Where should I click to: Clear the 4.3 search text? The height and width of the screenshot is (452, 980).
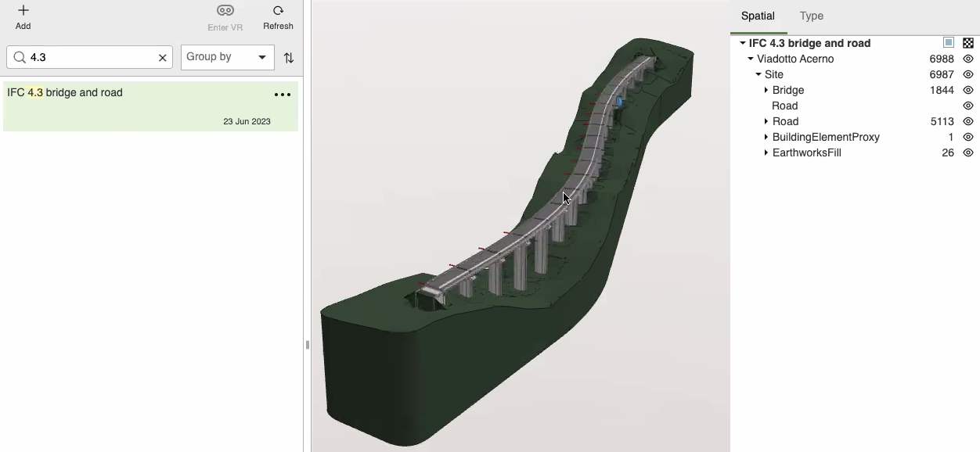[163, 57]
